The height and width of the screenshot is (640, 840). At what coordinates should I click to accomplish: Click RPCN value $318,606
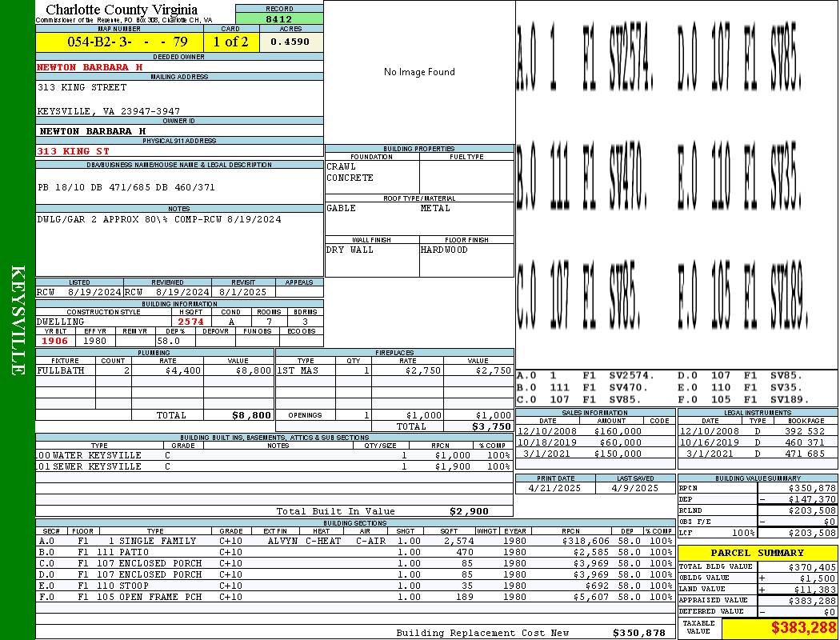[x=586, y=541]
